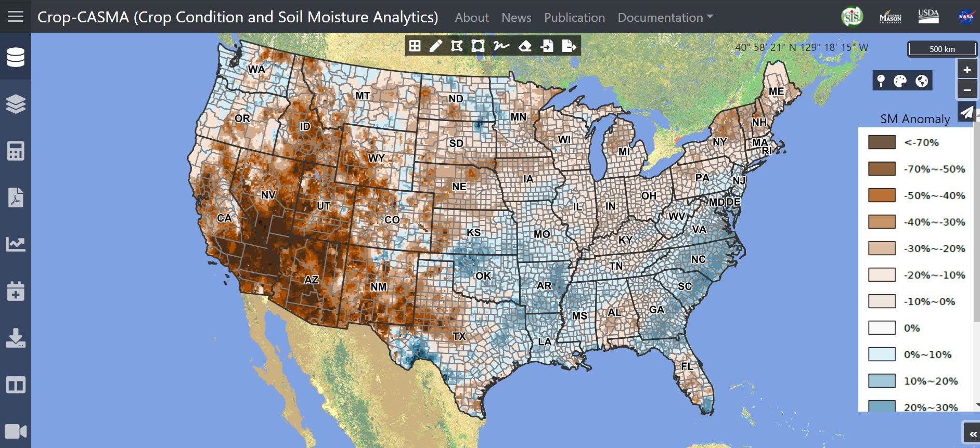Go to the Publication menu item
The height and width of the screenshot is (448, 980).
tap(574, 18)
